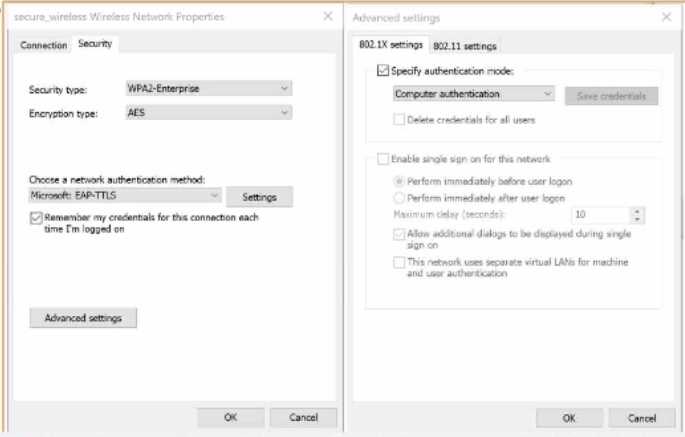The image size is (685, 437).
Task: Enable single sign on for this network
Action: click(x=383, y=159)
